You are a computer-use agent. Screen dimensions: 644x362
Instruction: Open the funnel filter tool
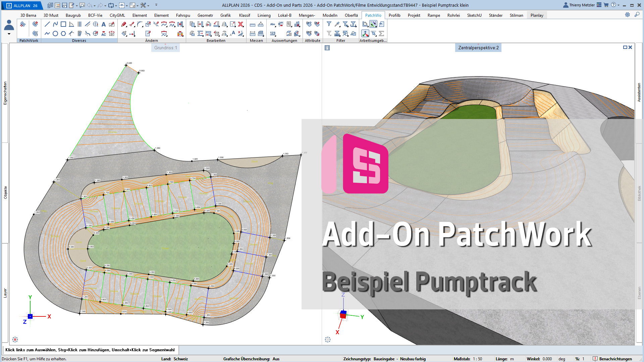pos(329,24)
